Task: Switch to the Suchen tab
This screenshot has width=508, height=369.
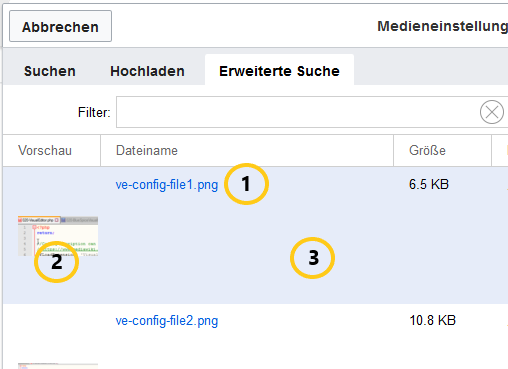Action: click(x=50, y=71)
